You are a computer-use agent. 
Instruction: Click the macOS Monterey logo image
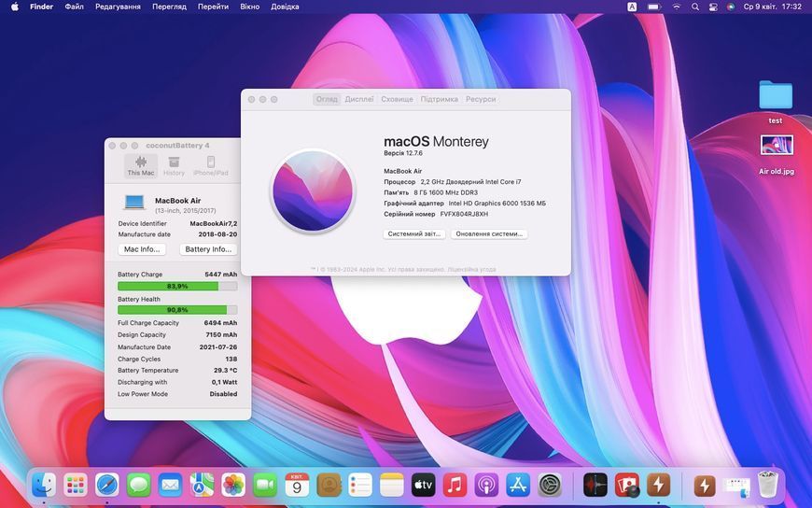click(x=313, y=190)
